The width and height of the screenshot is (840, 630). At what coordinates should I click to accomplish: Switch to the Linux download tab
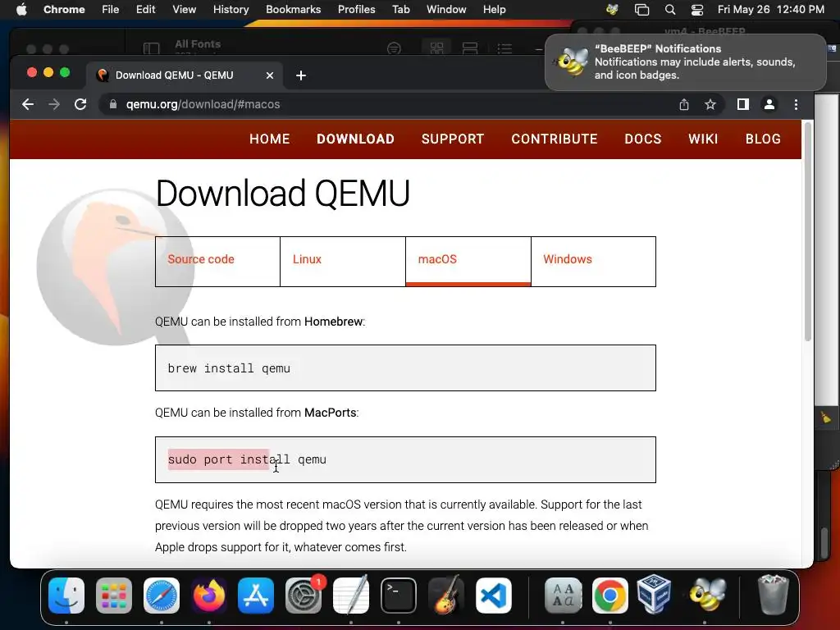click(x=343, y=262)
